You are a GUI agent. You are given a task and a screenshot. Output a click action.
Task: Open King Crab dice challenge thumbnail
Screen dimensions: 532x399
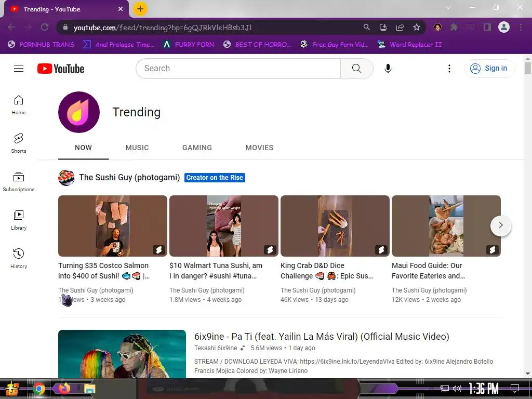click(x=335, y=226)
